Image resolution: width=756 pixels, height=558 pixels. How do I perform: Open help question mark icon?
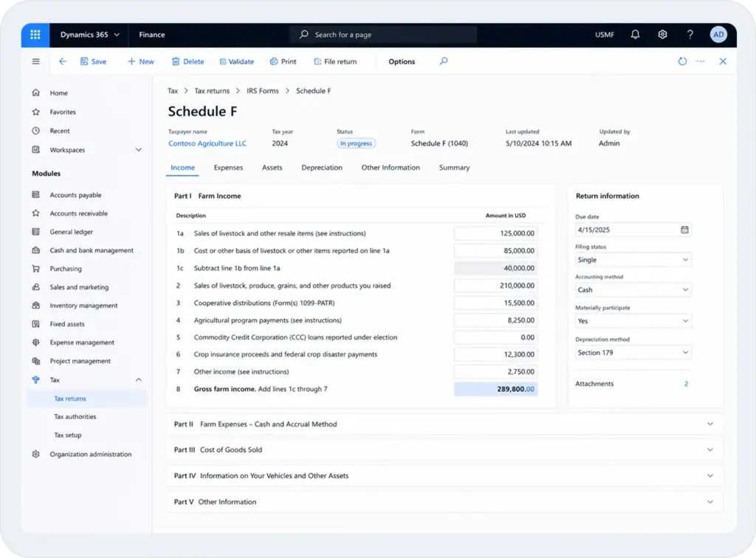click(690, 35)
